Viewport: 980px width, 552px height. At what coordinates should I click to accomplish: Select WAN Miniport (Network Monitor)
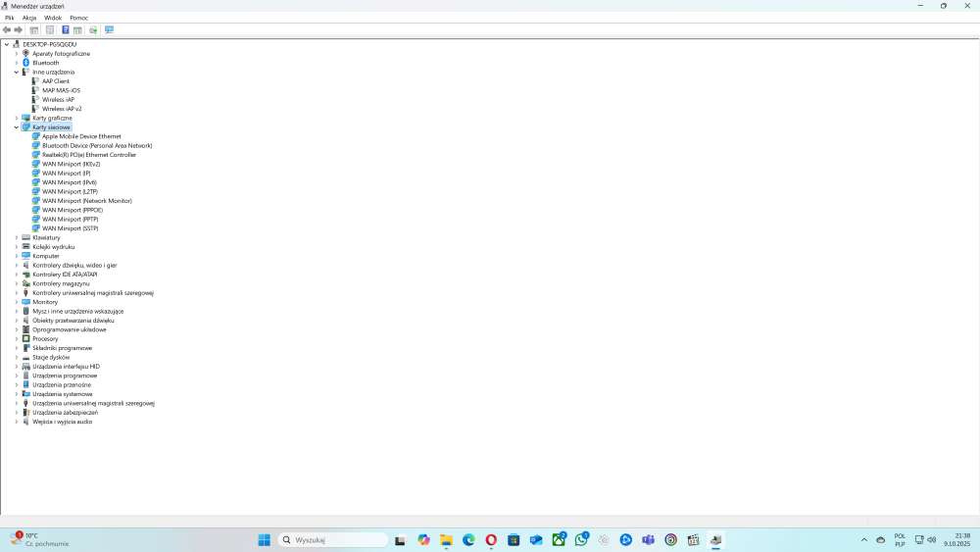point(87,201)
